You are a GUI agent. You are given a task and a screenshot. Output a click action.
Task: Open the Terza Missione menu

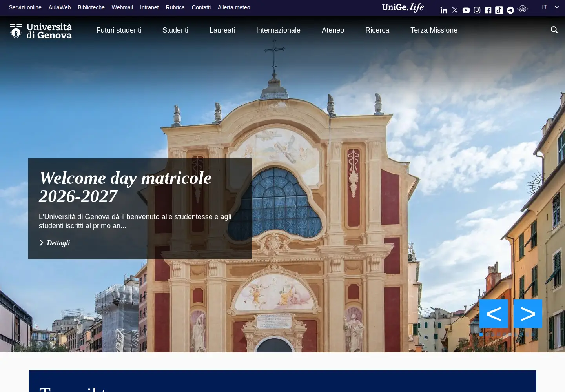pos(434,30)
